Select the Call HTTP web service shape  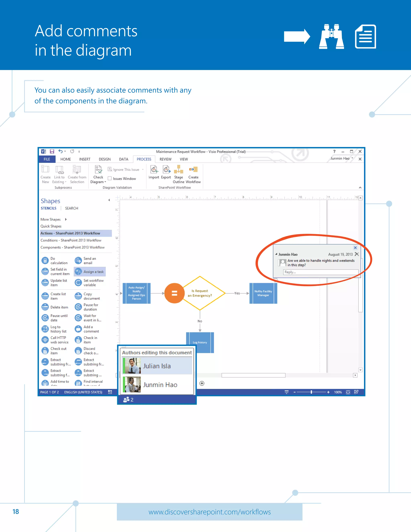tap(55, 340)
